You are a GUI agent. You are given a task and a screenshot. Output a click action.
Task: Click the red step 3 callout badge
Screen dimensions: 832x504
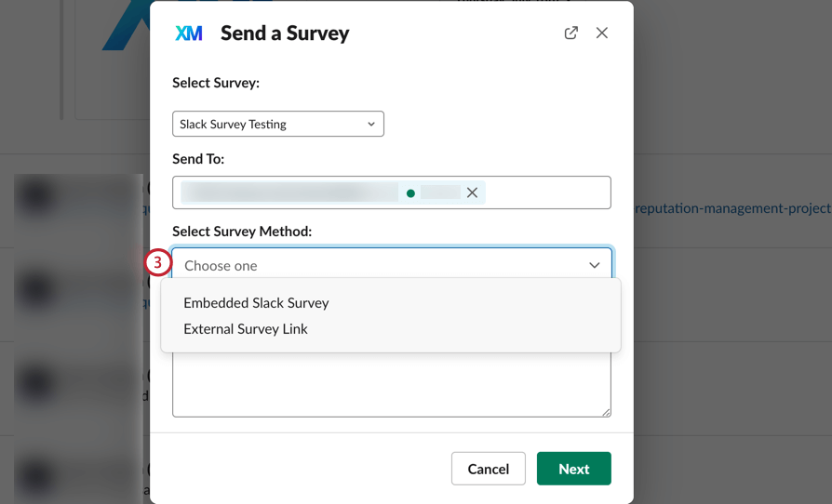pos(158,263)
